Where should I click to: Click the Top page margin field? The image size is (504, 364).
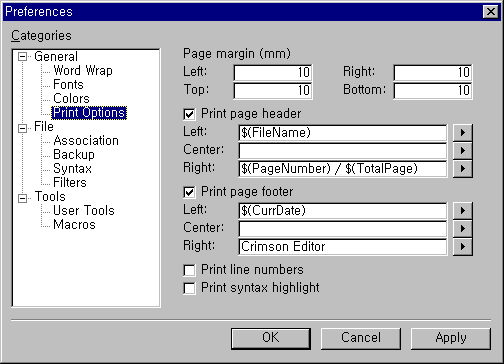pyautogui.click(x=273, y=90)
